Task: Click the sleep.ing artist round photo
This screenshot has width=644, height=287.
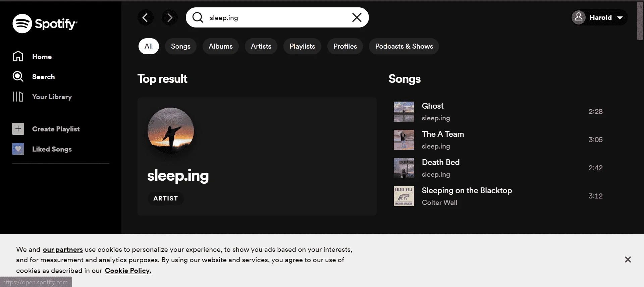Action: [171, 131]
